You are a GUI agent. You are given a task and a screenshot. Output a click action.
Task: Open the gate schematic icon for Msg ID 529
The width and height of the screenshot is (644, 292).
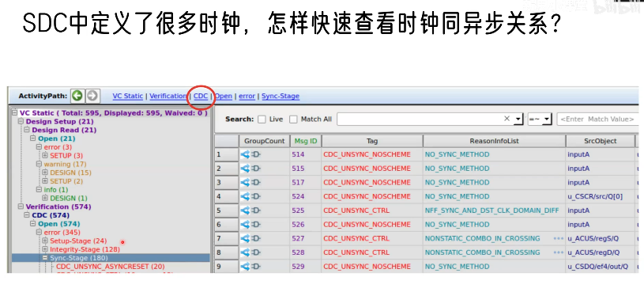click(x=256, y=267)
